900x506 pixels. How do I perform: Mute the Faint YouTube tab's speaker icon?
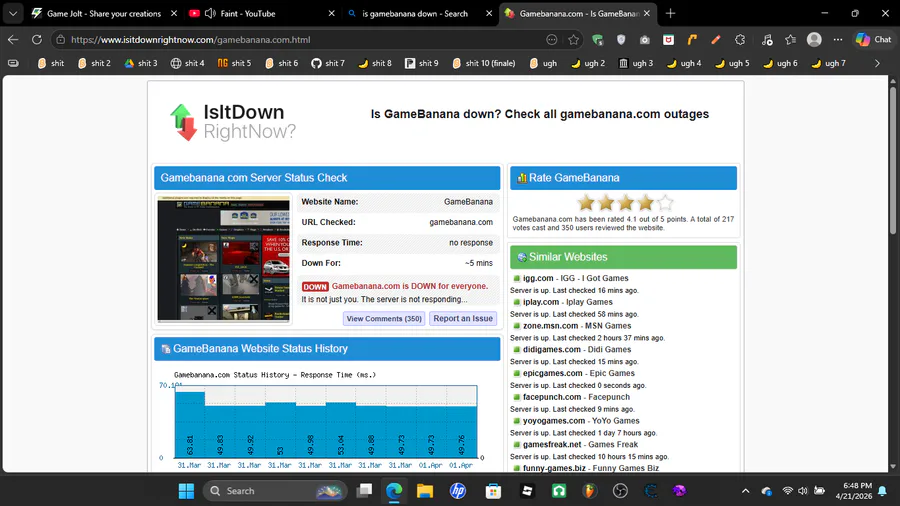coord(210,13)
